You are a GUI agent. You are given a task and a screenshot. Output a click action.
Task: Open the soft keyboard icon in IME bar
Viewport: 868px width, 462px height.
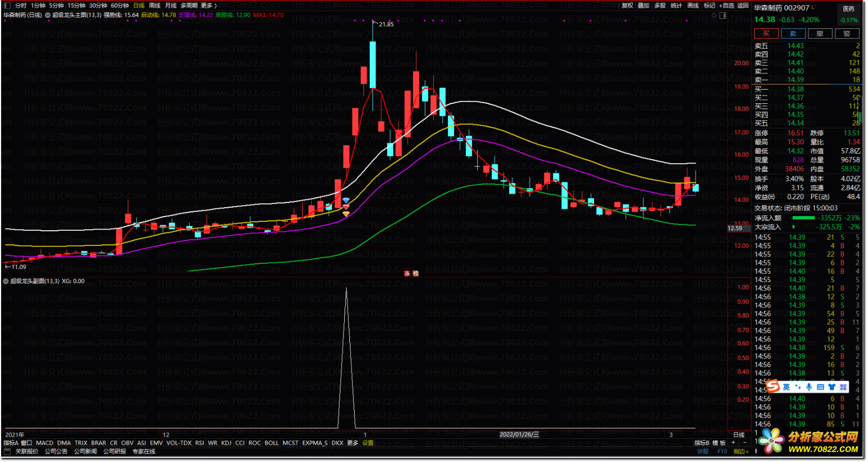pyautogui.click(x=820, y=387)
